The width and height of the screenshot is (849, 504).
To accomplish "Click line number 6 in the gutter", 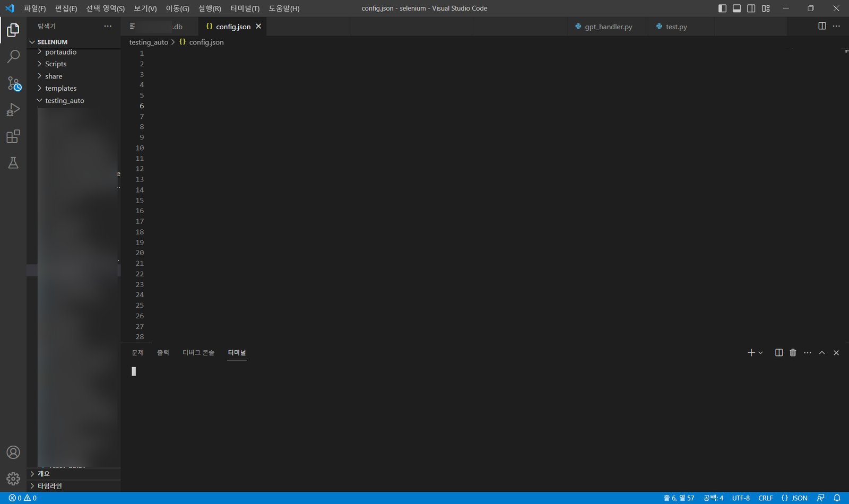I will click(142, 106).
